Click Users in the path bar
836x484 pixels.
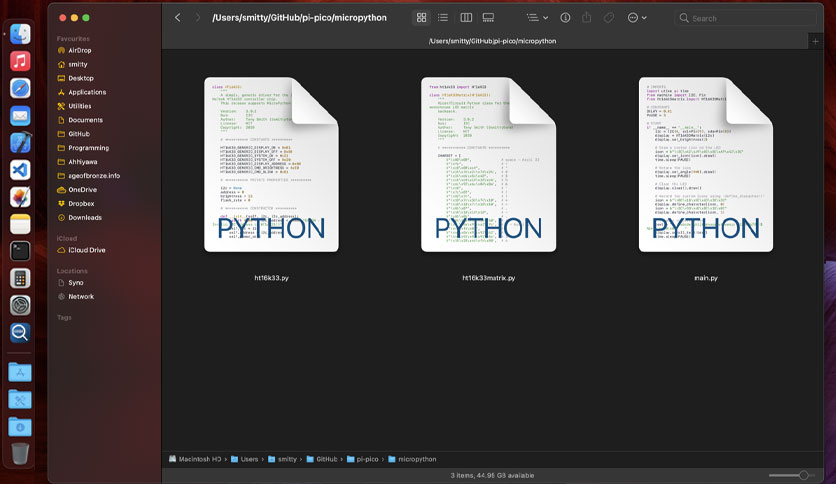click(245, 459)
